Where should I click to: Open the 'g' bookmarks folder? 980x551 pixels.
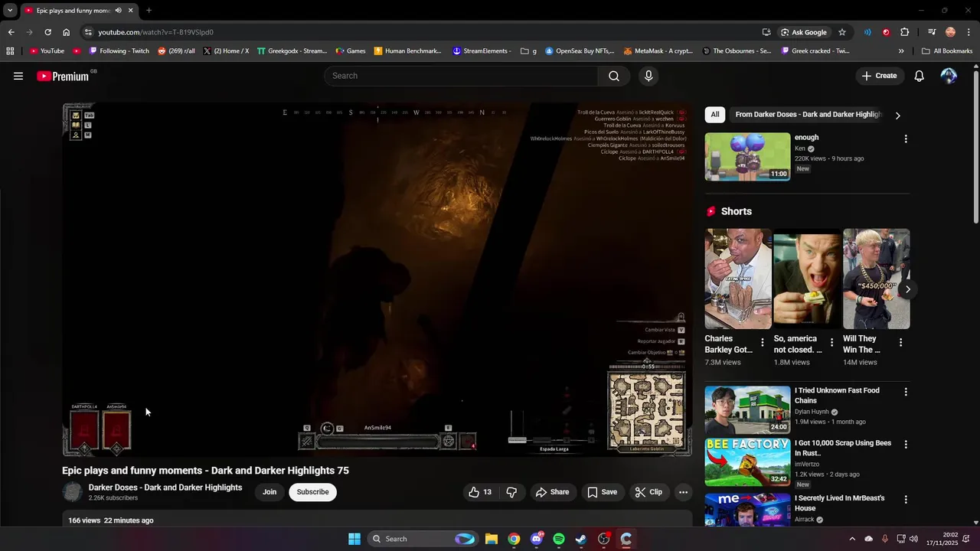[x=528, y=51]
